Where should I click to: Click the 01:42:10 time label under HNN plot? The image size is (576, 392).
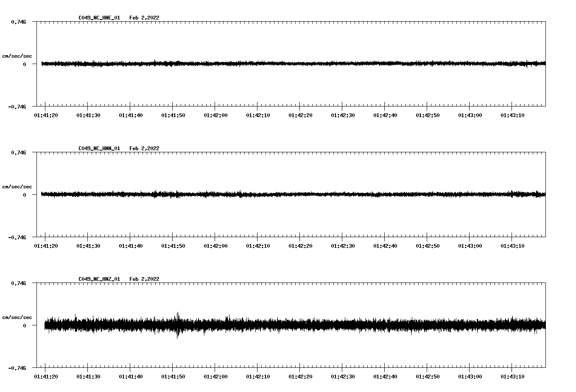[x=258, y=246]
